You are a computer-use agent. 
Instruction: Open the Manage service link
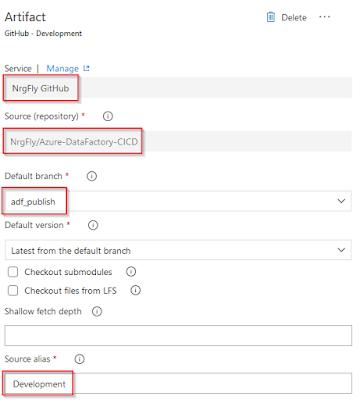tap(62, 68)
